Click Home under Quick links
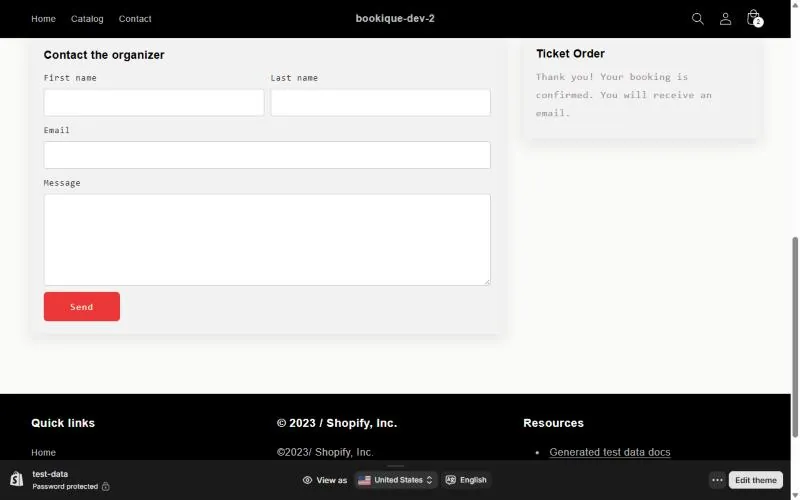 (x=43, y=453)
